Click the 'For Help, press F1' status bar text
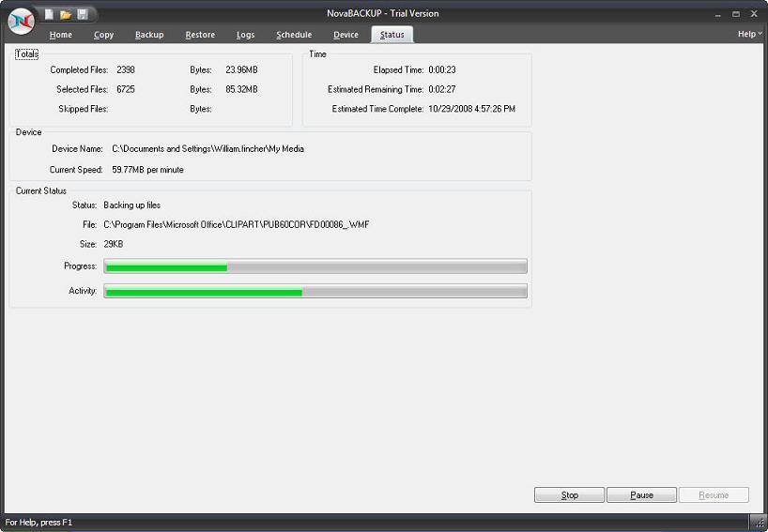The height and width of the screenshot is (532, 768). pos(38,523)
